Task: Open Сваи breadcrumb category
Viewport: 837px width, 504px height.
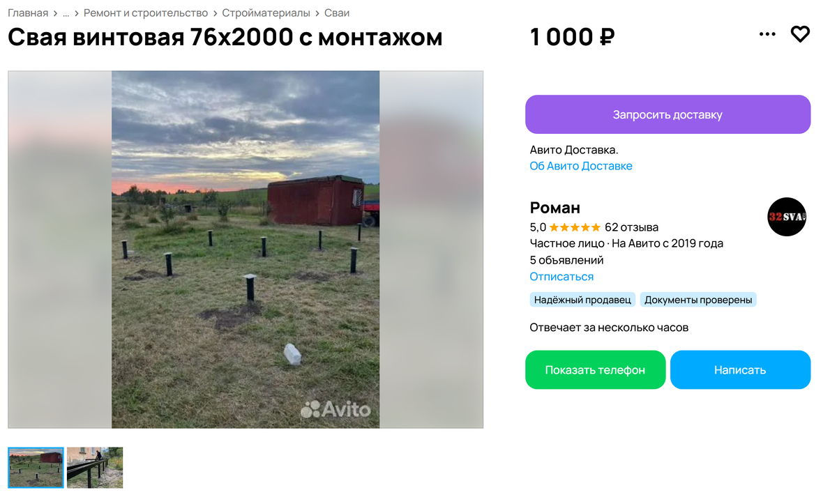Action: (x=337, y=13)
